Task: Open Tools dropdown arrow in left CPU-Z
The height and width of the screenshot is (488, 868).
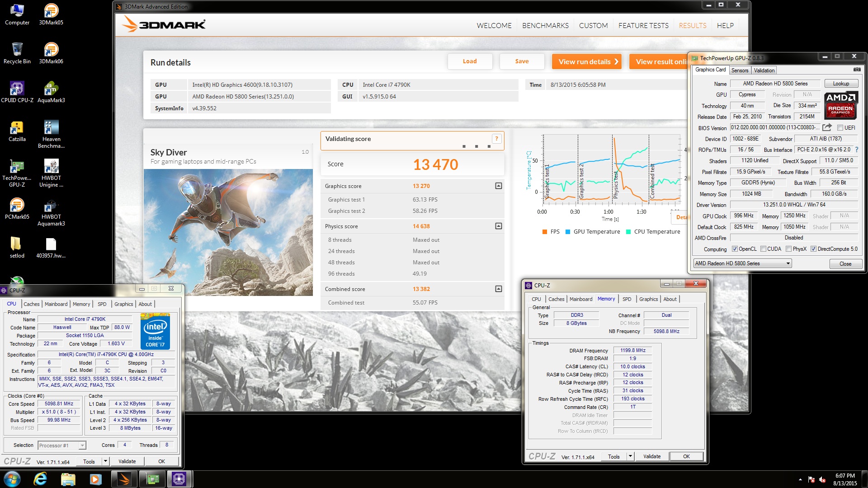Action: point(105,461)
